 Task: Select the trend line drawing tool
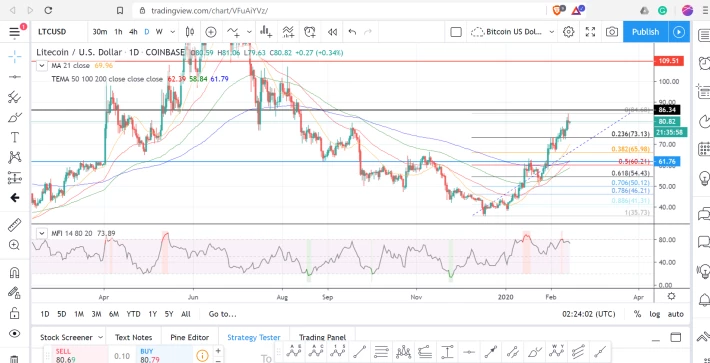click(x=14, y=77)
